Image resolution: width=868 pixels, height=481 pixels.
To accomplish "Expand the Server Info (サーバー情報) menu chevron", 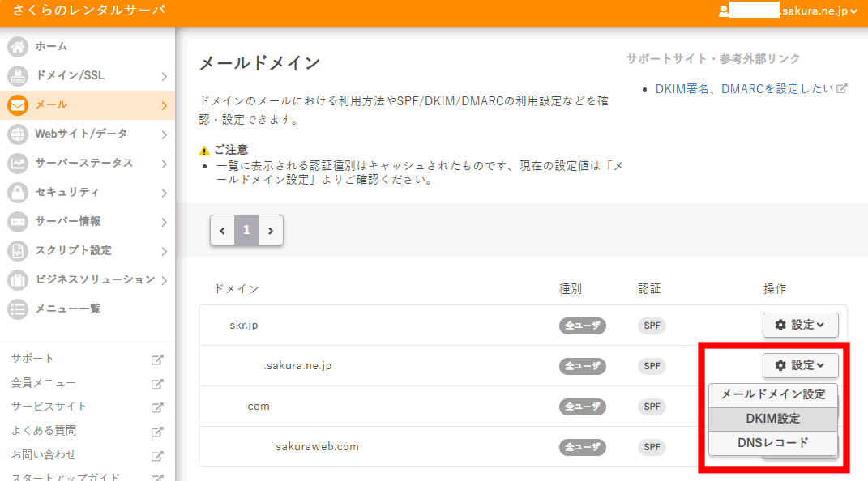I will point(164,222).
